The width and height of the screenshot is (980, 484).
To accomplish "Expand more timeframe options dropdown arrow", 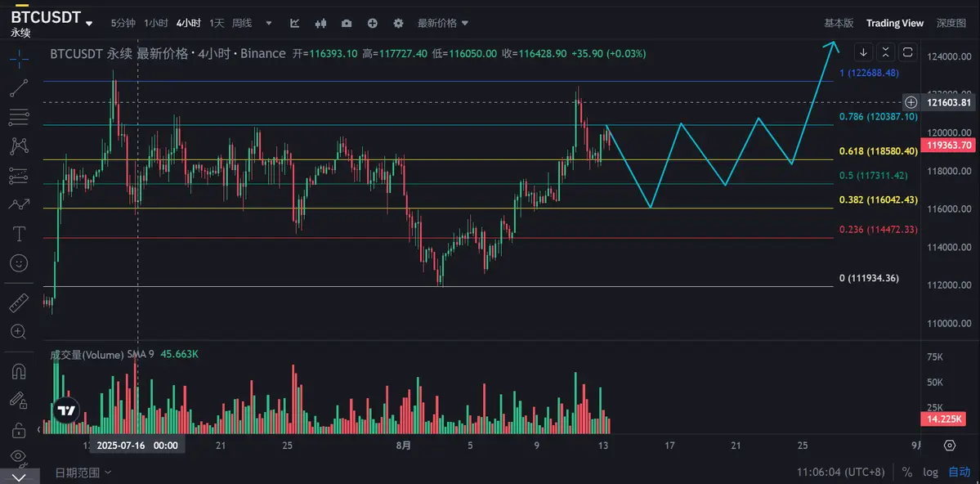I will click(x=269, y=23).
